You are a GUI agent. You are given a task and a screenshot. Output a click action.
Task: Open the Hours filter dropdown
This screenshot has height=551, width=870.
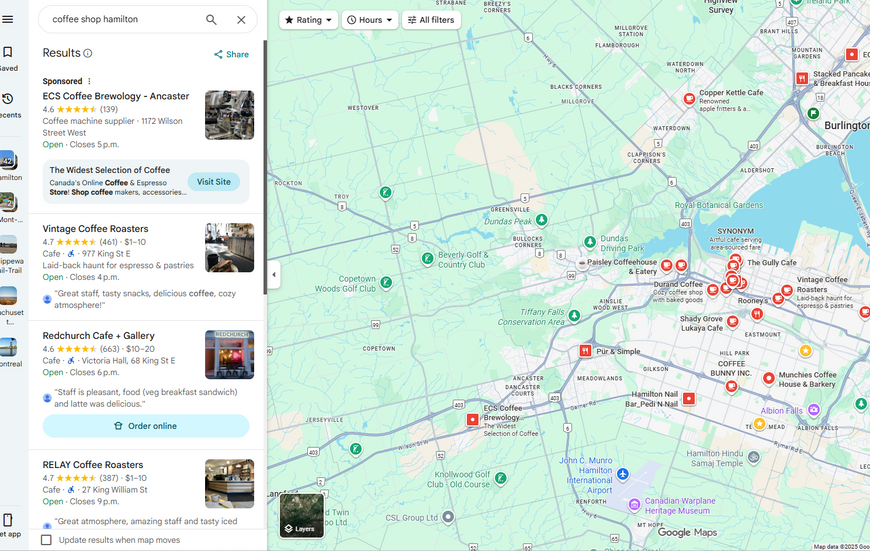[370, 20]
